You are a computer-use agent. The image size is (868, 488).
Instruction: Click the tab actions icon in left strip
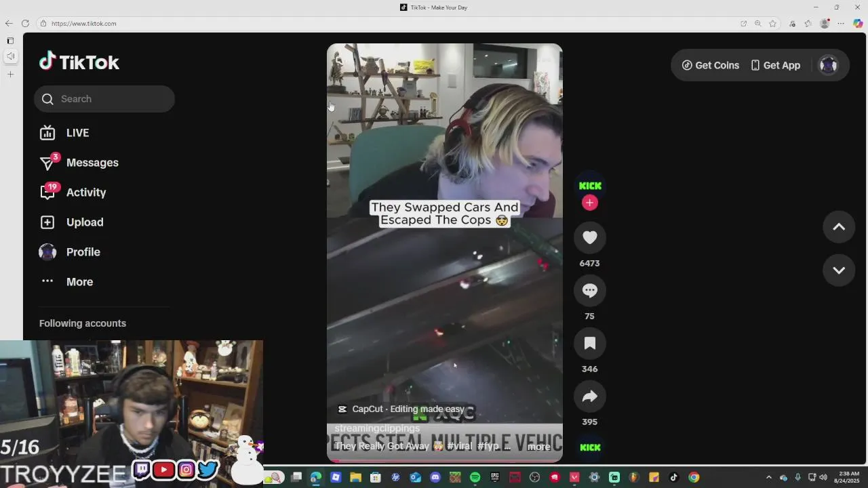tap(10, 41)
